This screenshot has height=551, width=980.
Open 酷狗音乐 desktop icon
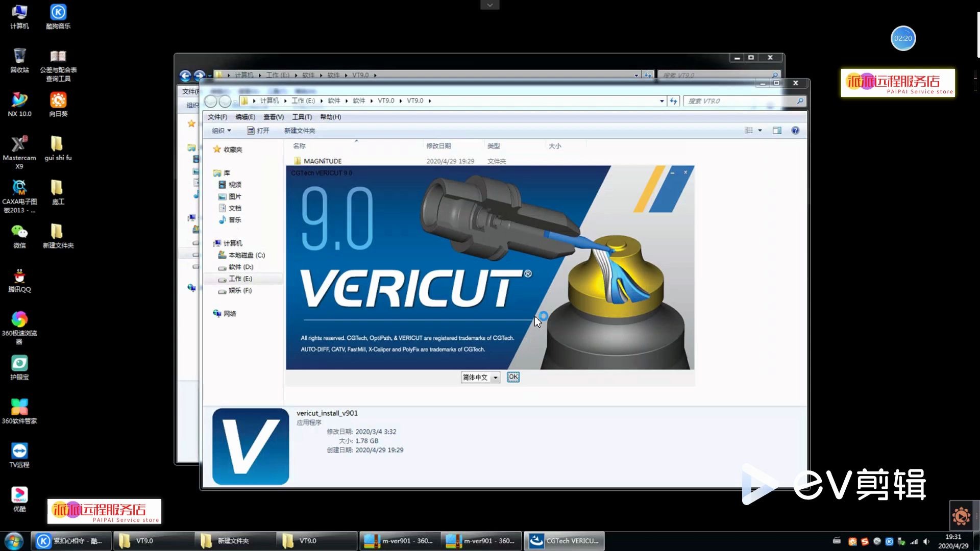pyautogui.click(x=58, y=16)
